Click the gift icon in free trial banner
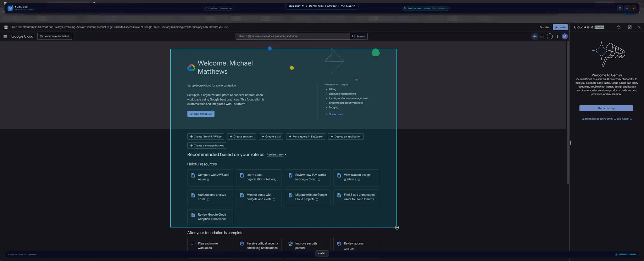 [x=6, y=27]
